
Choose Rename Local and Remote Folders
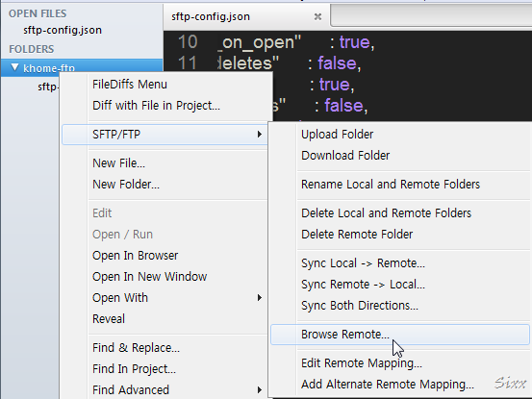391,184
